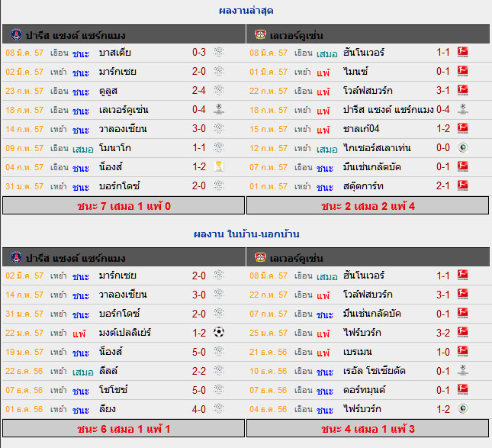Click the league icon in the ลียง row
492x448 pixels.
tap(219, 408)
